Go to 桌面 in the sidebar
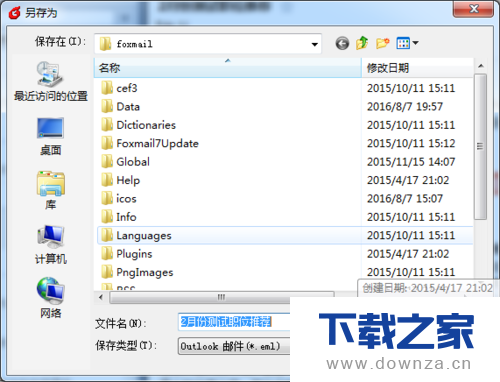Viewport: 500px width, 382px height. [x=51, y=136]
